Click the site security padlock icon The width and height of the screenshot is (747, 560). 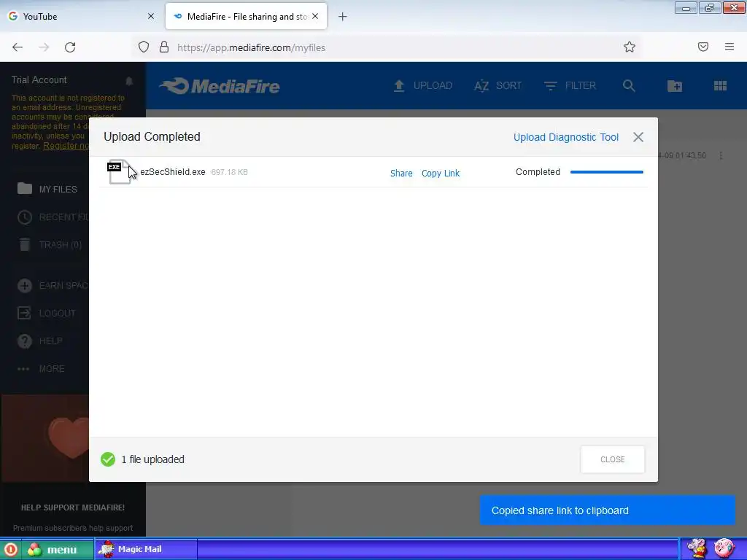[164, 47]
